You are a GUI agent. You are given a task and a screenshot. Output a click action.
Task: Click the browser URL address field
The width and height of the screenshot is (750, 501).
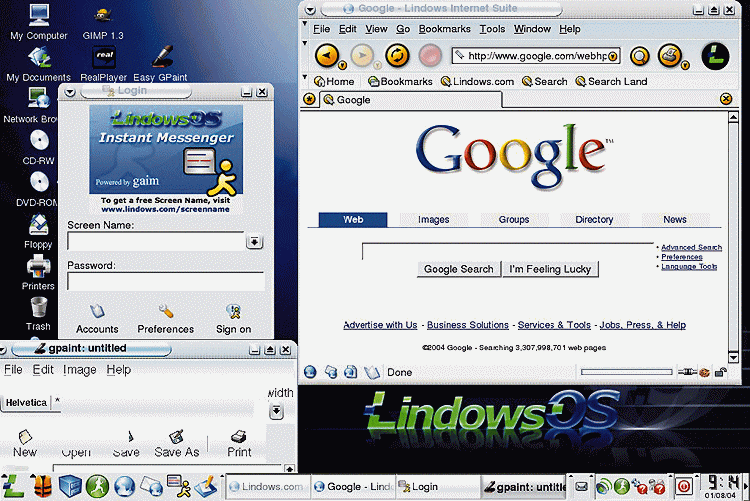point(535,56)
